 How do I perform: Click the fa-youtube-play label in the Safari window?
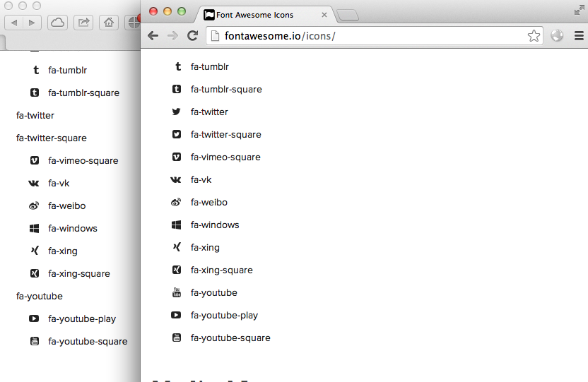(x=82, y=319)
